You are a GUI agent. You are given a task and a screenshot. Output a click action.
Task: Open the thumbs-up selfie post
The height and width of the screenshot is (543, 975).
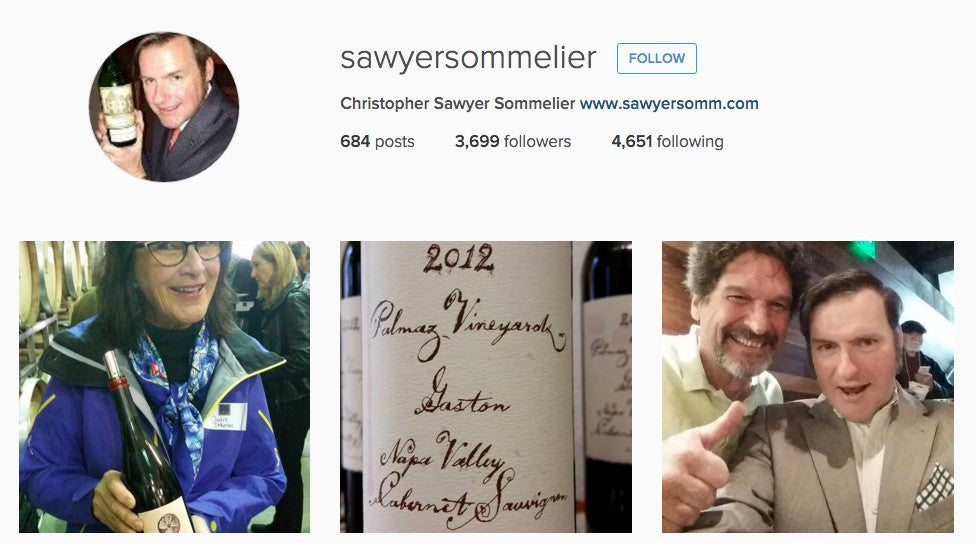pyautogui.click(x=808, y=387)
